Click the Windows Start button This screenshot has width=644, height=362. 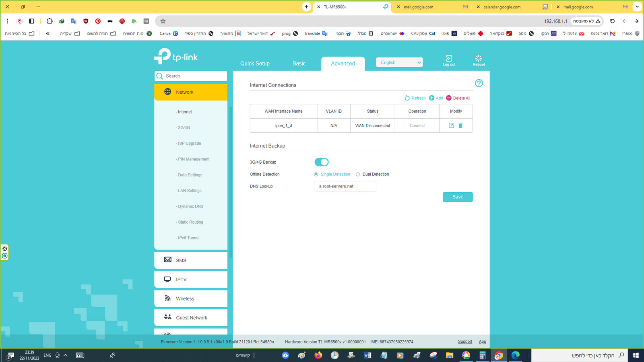pos(636,355)
